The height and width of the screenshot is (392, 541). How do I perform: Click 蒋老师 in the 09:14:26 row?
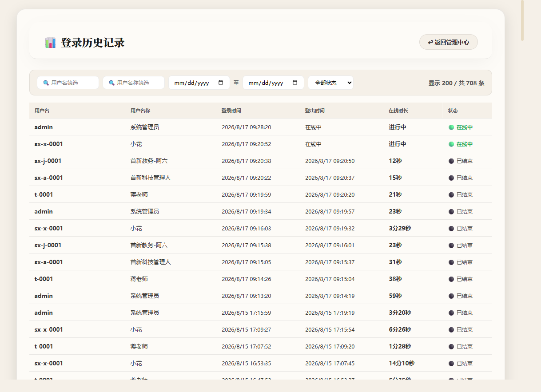139,279
